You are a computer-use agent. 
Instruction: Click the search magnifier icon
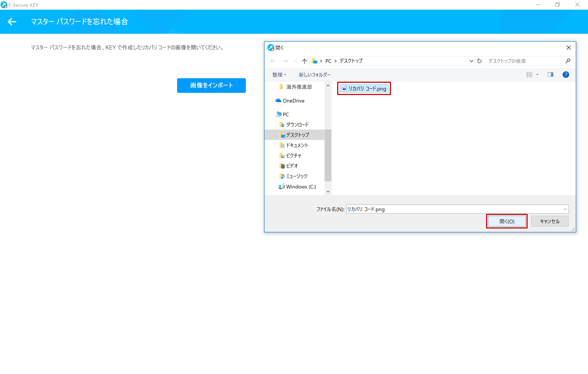(568, 61)
